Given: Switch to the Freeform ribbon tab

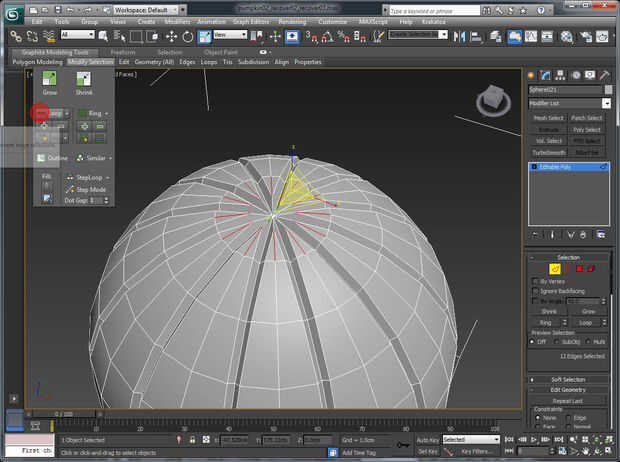Looking at the screenshot, I should click(x=123, y=51).
